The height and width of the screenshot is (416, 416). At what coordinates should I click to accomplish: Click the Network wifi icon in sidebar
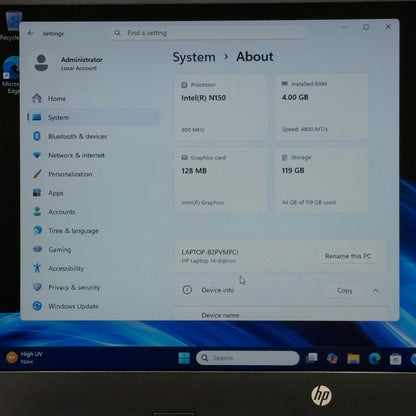(x=37, y=155)
